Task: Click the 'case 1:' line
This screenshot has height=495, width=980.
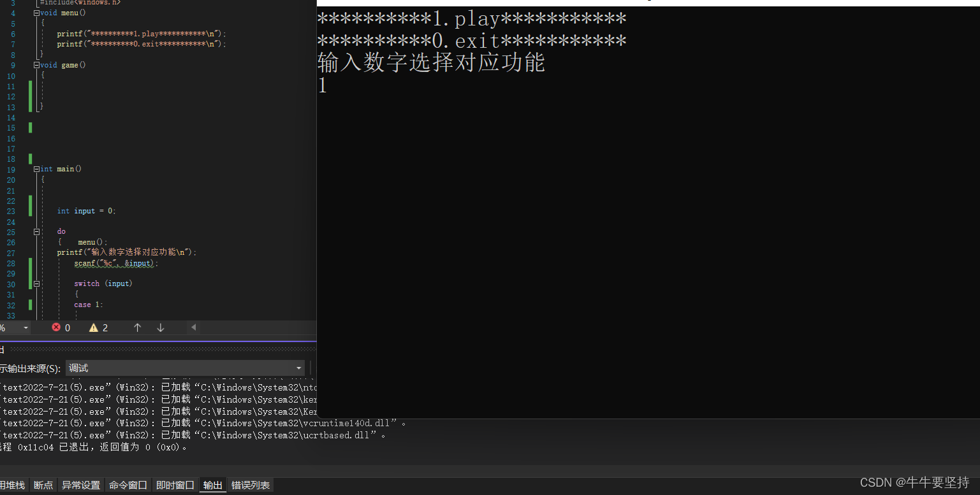Action: pos(89,305)
